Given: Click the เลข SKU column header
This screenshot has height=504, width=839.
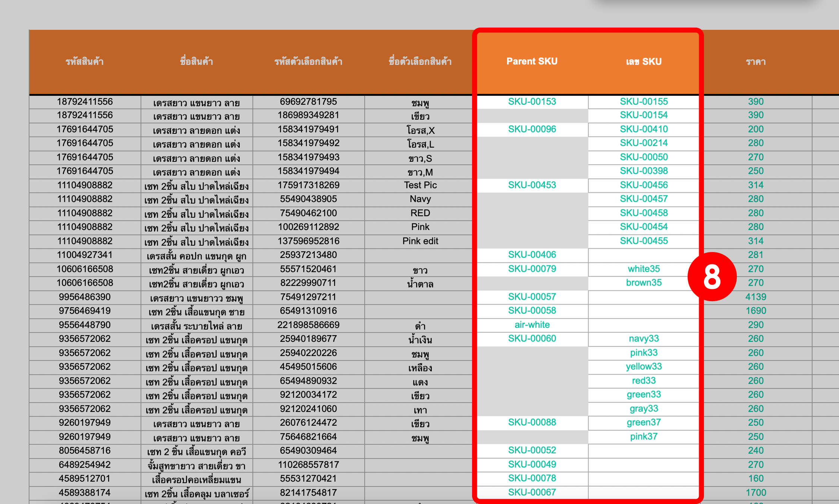Looking at the screenshot, I should [644, 62].
